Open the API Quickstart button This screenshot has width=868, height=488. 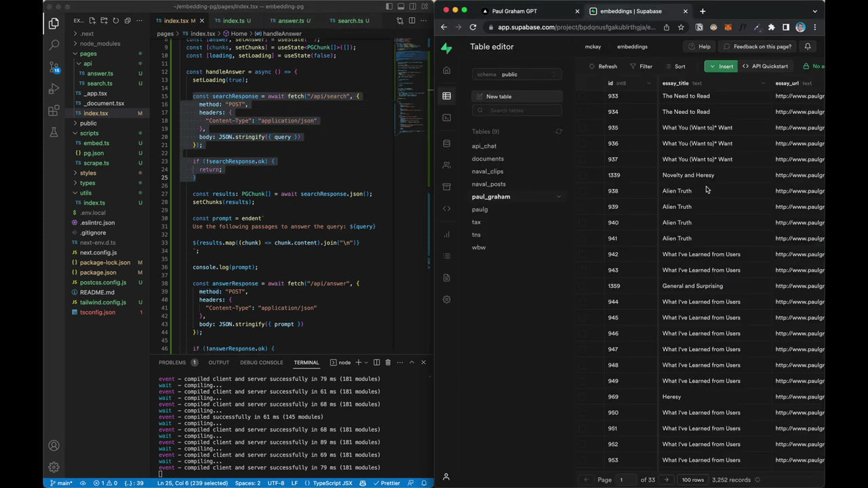[x=765, y=66]
